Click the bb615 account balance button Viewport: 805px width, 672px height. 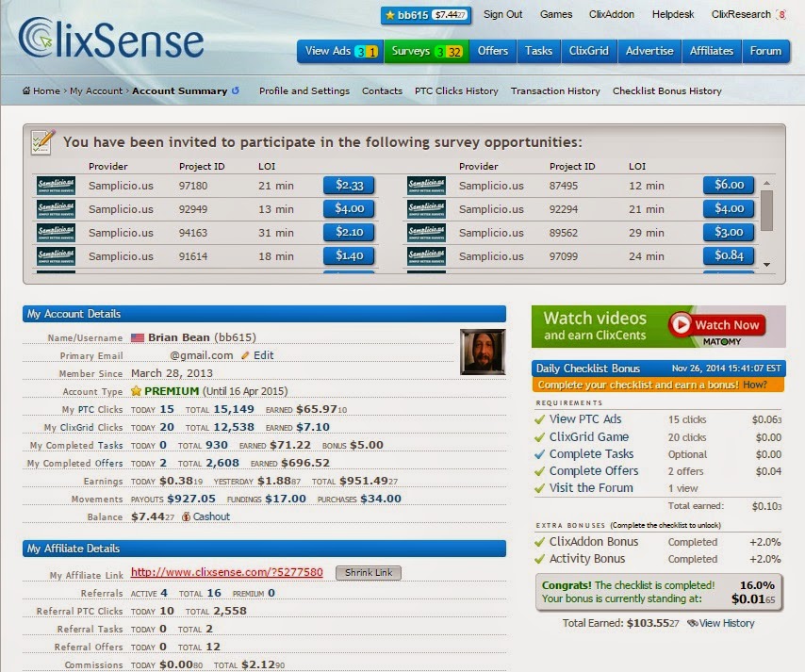tap(426, 15)
